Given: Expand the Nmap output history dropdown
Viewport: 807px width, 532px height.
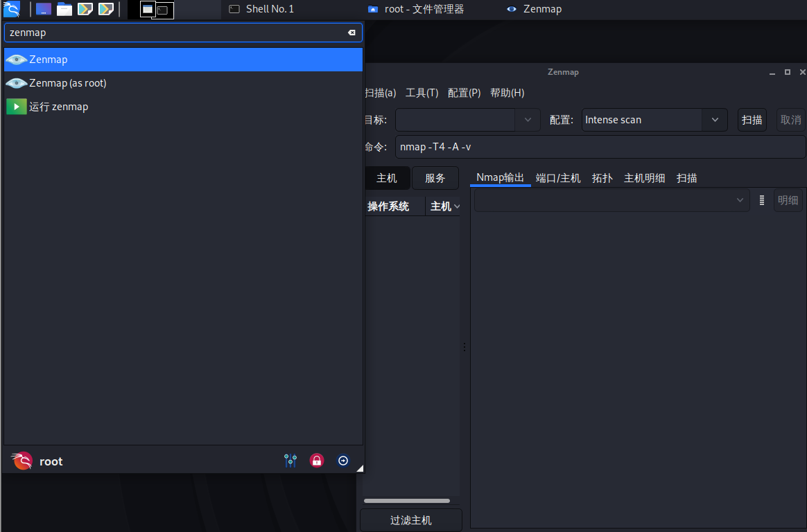Looking at the screenshot, I should (740, 200).
